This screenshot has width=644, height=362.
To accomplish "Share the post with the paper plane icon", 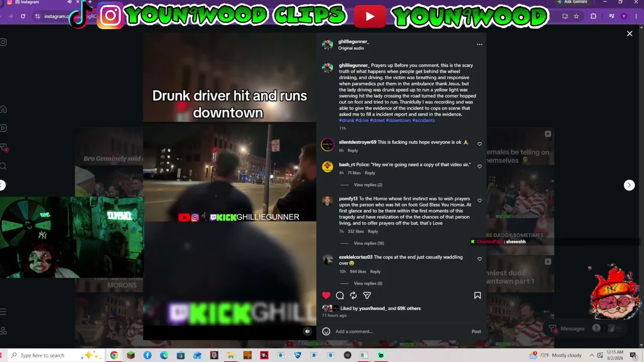I will (x=367, y=296).
